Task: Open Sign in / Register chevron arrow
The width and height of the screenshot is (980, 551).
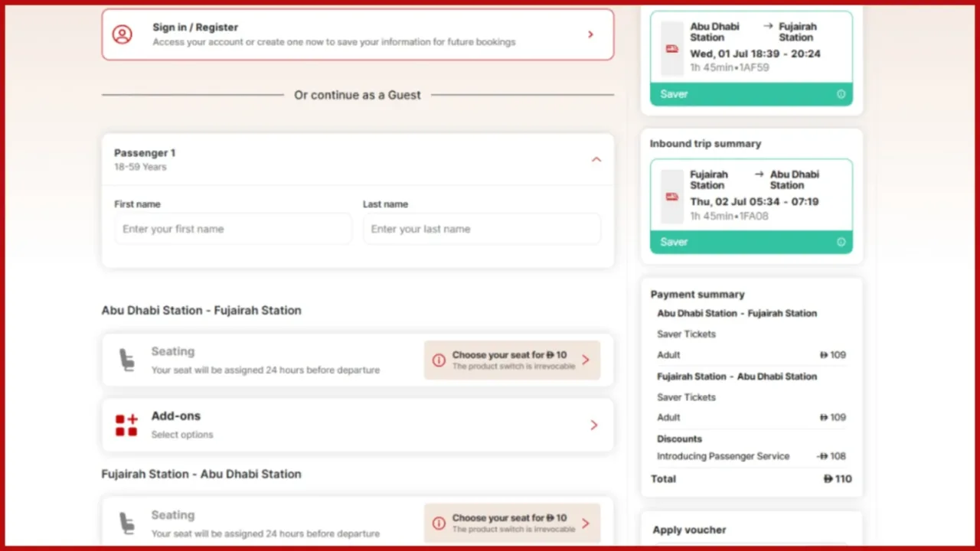Action: click(x=590, y=34)
